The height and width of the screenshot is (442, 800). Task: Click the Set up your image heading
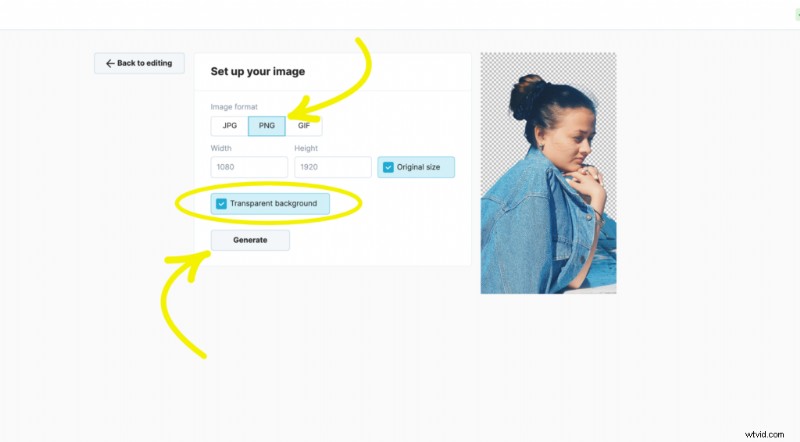pos(258,71)
